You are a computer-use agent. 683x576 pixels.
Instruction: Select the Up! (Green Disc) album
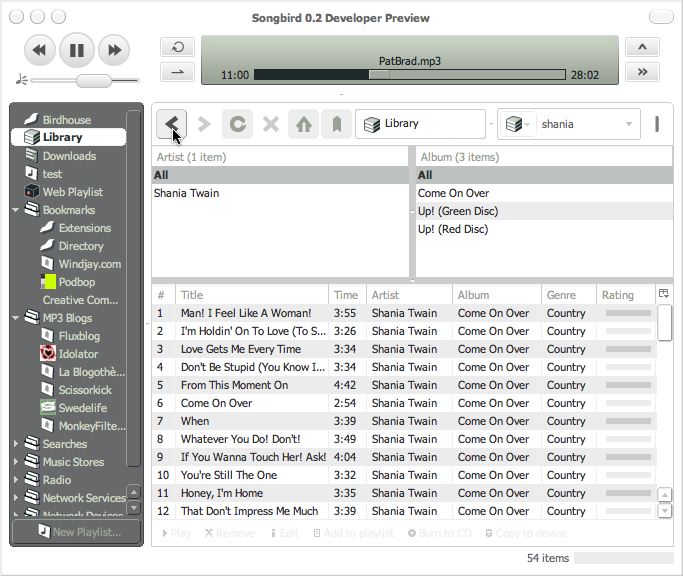(x=458, y=211)
